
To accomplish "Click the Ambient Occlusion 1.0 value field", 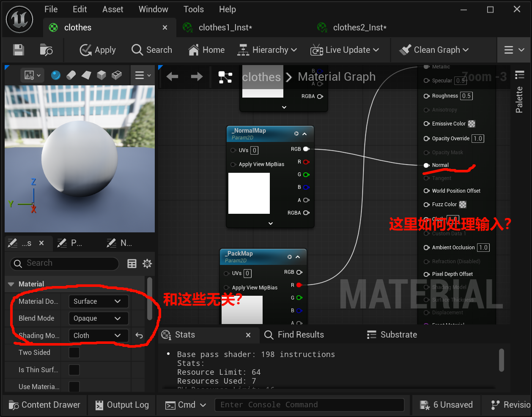I will pyautogui.click(x=483, y=248).
